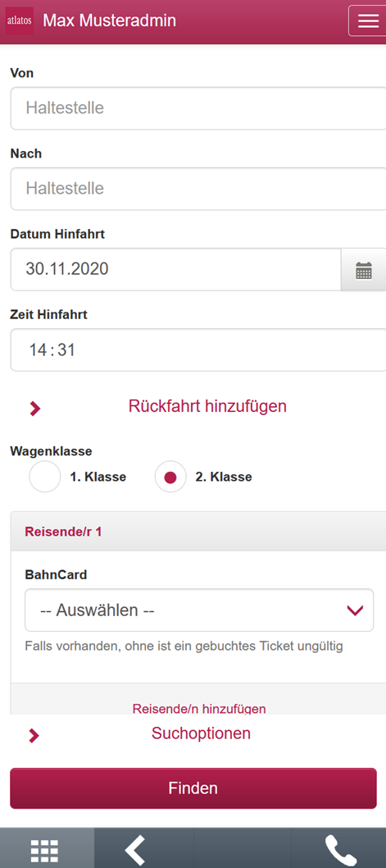
Task: Focus the Von Haltestelle field
Action: [x=198, y=108]
